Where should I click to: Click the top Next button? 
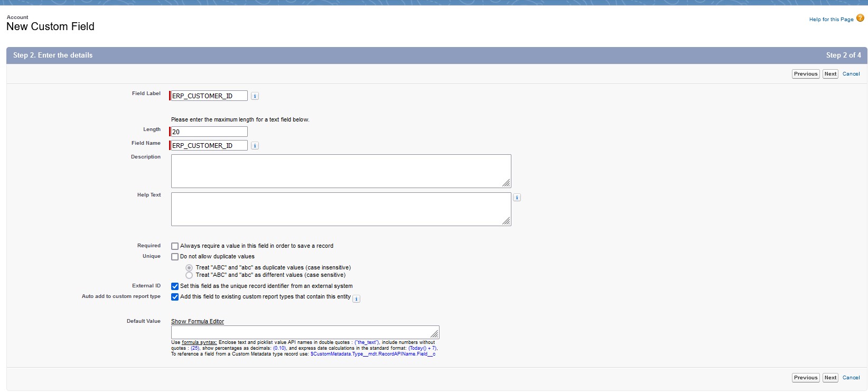(x=830, y=74)
